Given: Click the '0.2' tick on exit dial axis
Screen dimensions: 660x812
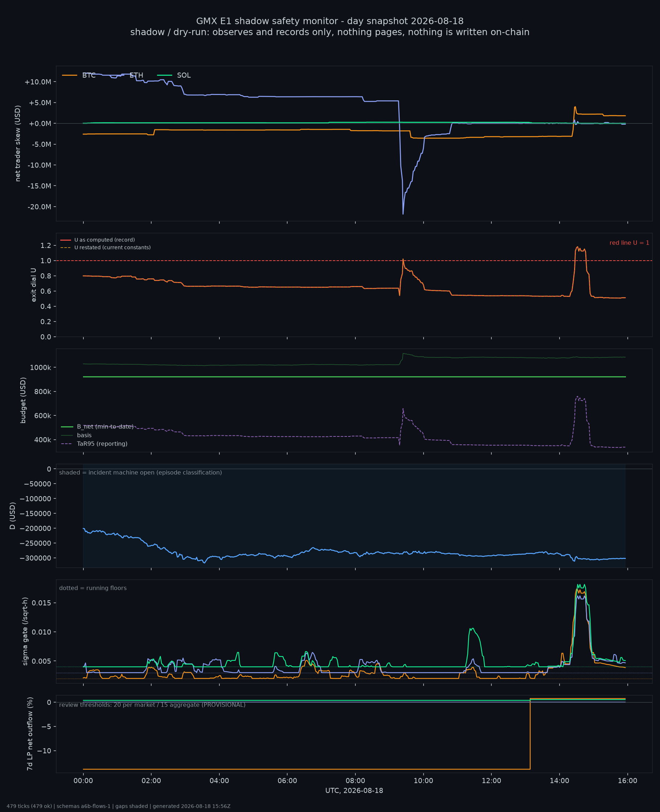Looking at the screenshot, I should click(x=46, y=322).
